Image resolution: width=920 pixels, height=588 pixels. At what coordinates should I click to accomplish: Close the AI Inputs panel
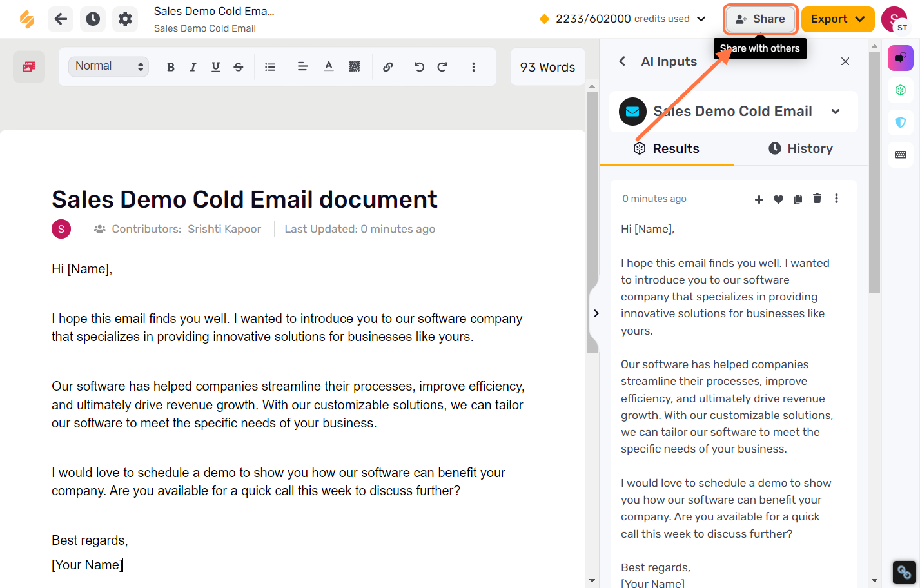(845, 61)
